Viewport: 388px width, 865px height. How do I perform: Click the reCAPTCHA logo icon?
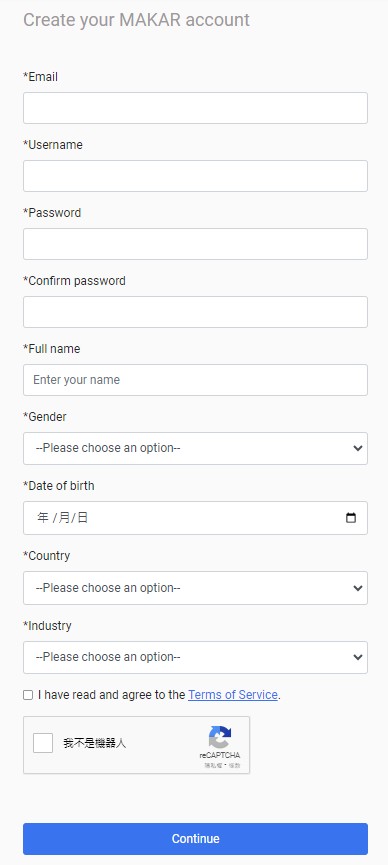coord(220,738)
